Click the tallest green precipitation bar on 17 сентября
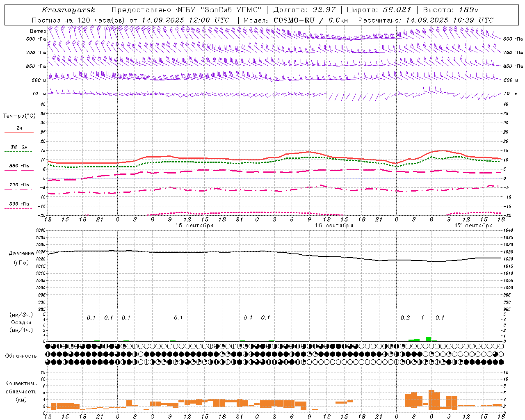The width and height of the screenshot is (525, 420). tap(428, 339)
